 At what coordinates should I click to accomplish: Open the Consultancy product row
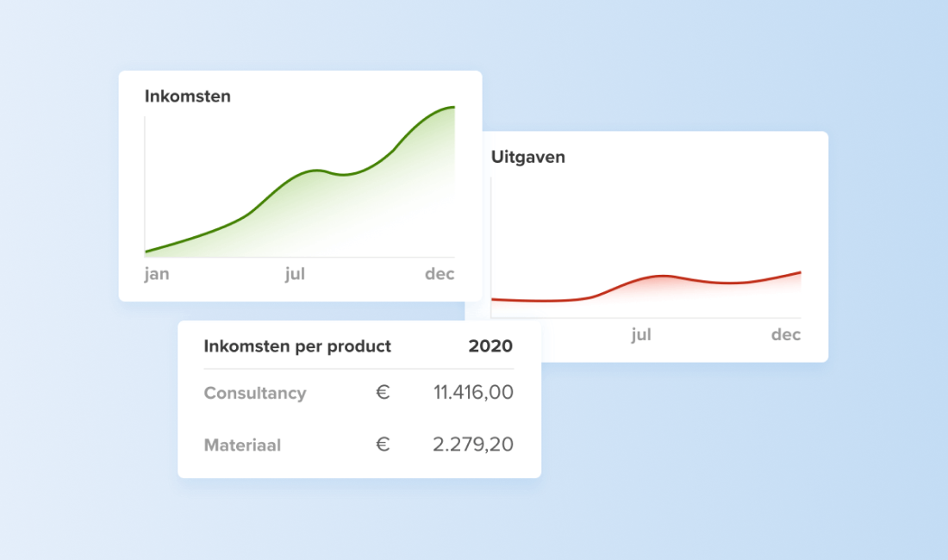click(255, 393)
